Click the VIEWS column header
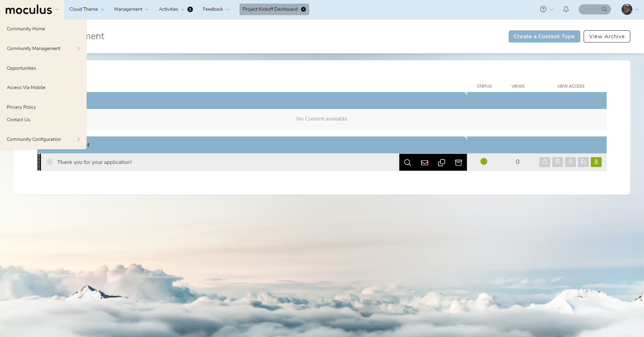Image resolution: width=644 pixels, height=337 pixels. coord(518,86)
